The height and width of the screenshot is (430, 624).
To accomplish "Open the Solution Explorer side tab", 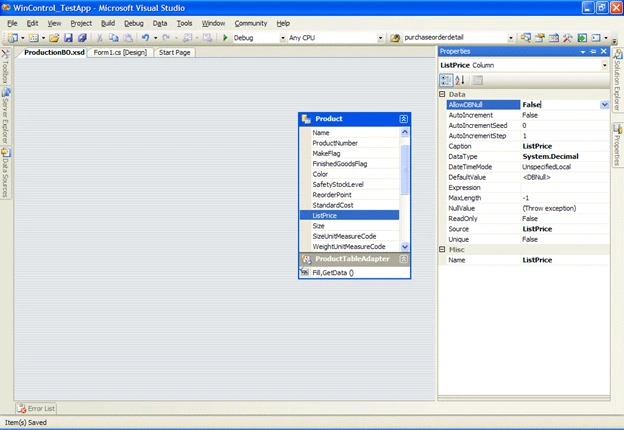I will pyautogui.click(x=617, y=80).
